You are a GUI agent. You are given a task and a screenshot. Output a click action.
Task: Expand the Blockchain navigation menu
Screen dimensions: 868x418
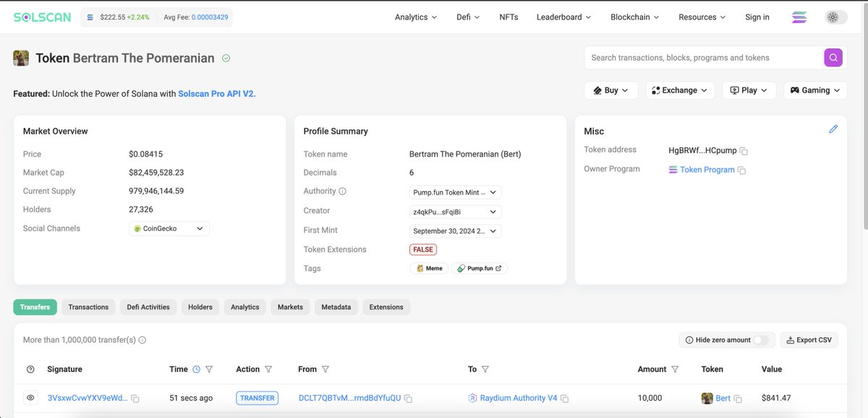(x=634, y=17)
